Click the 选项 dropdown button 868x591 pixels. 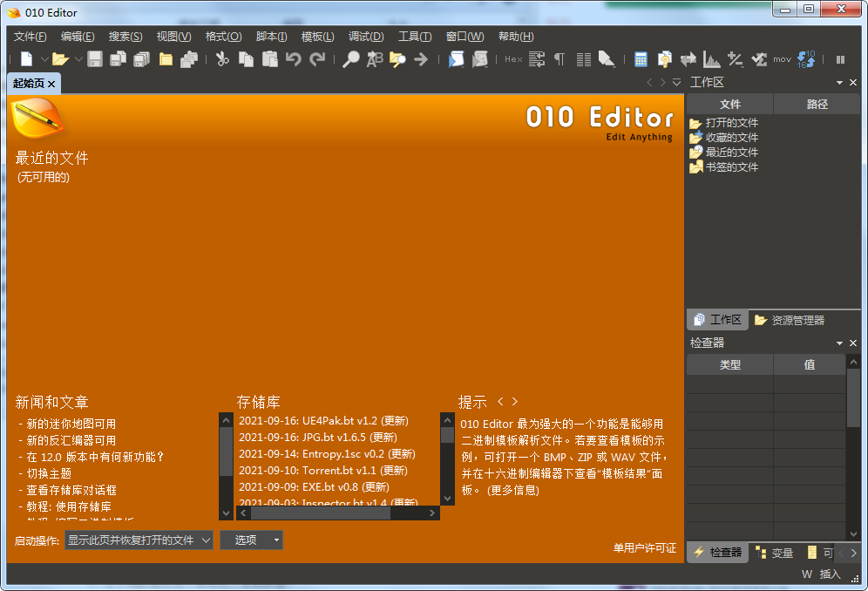tap(251, 540)
